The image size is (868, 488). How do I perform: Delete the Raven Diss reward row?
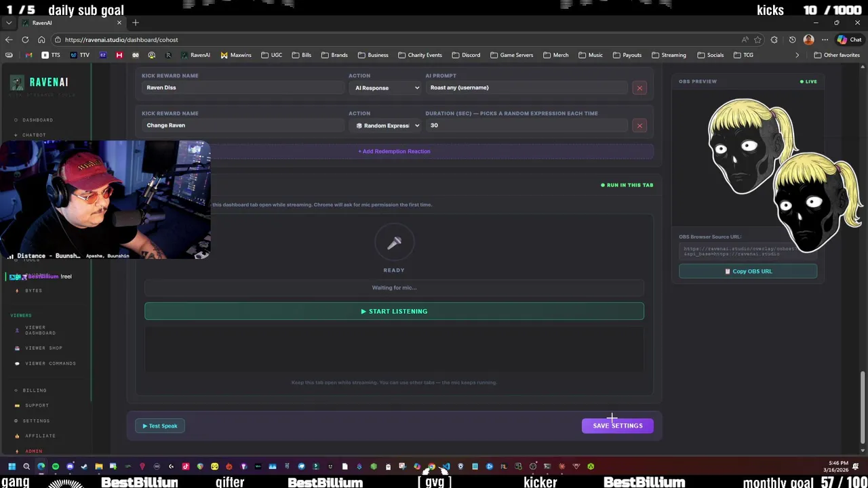[x=639, y=88]
